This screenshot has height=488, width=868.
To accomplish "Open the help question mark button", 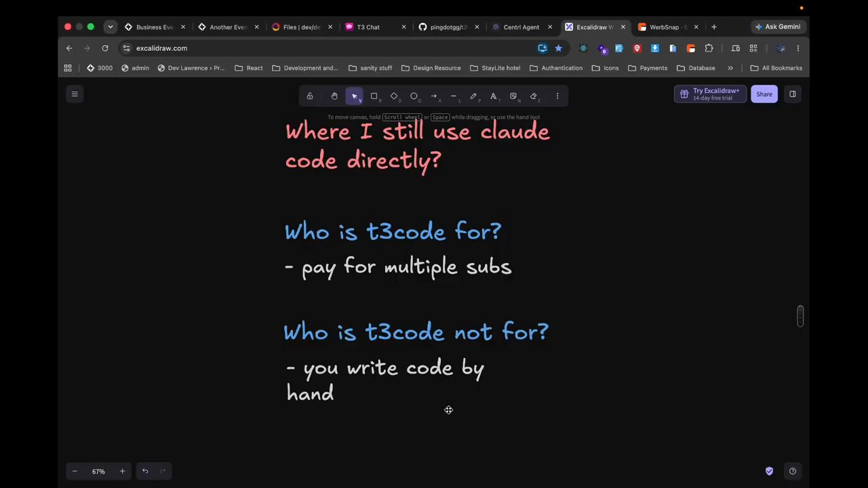I will click(x=792, y=471).
